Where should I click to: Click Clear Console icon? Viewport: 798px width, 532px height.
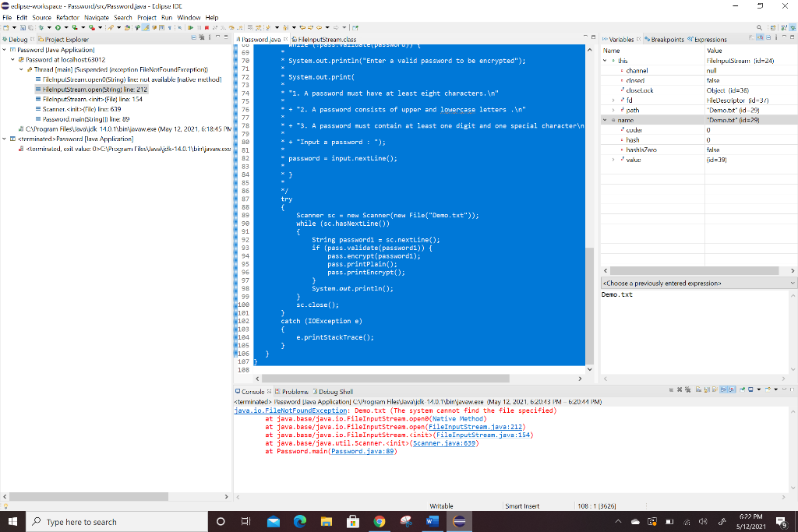pyautogui.click(x=699, y=389)
